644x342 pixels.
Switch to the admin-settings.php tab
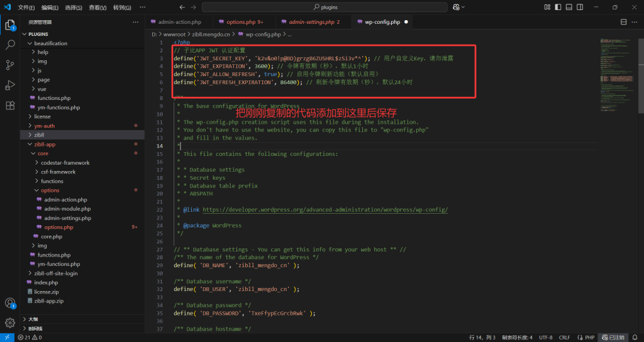312,22
